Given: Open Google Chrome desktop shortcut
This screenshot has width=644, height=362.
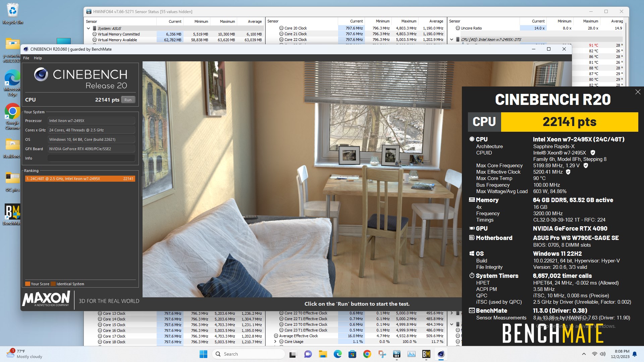Looking at the screenshot, I should pyautogui.click(x=12, y=117).
